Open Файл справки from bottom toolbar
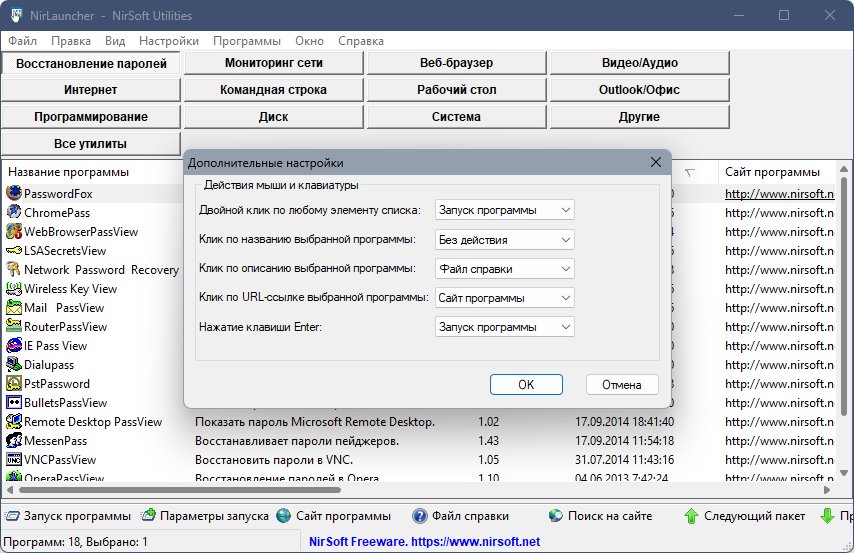Viewport: 854px width, 553px height. pos(420,516)
